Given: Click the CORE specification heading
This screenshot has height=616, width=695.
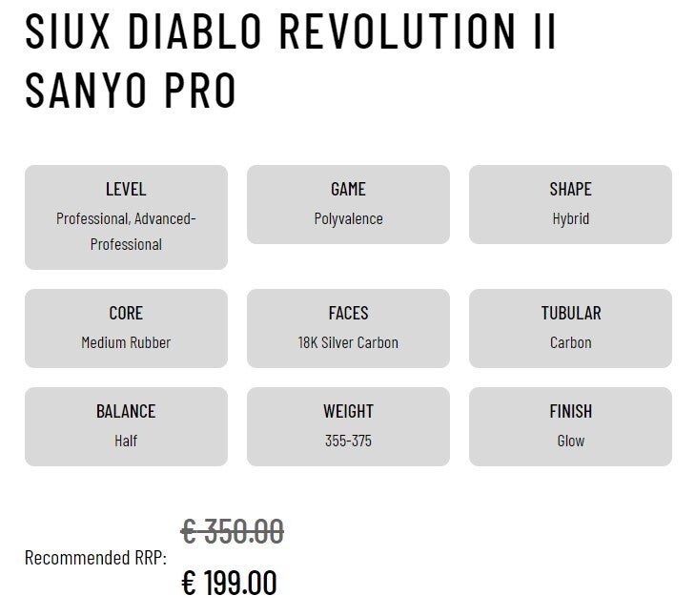Looking at the screenshot, I should [x=126, y=313].
